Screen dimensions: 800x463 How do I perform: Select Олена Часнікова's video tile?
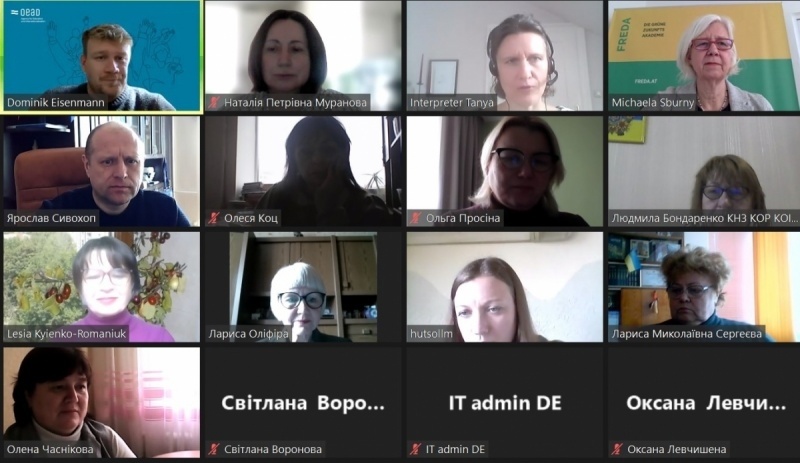[x=102, y=403]
